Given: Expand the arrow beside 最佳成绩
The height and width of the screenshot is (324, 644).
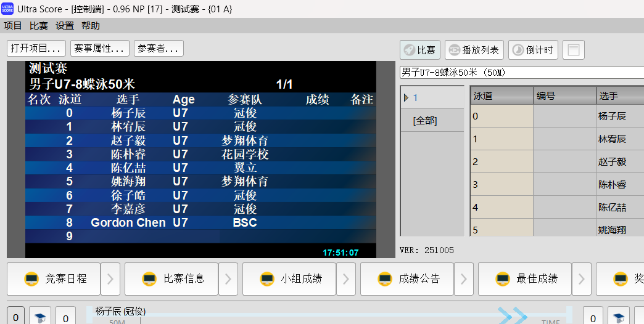Looking at the screenshot, I should click(x=581, y=279).
